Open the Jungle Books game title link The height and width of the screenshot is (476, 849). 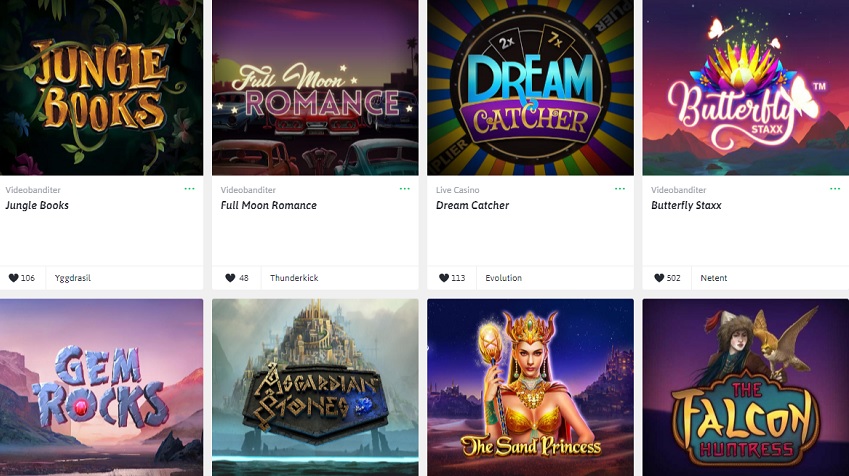coord(37,205)
